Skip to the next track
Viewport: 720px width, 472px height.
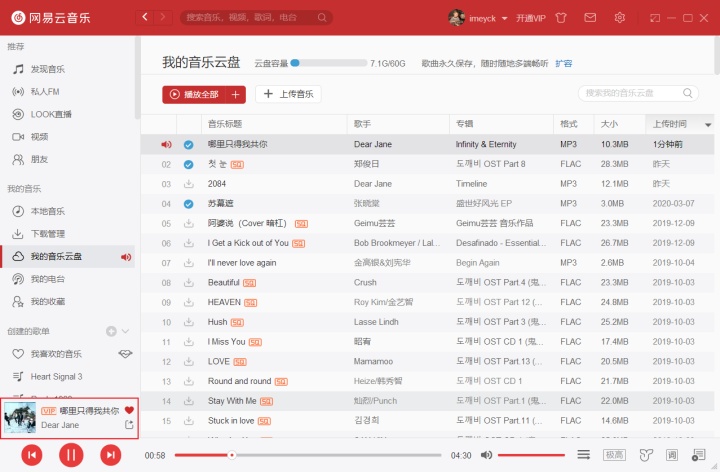111,455
